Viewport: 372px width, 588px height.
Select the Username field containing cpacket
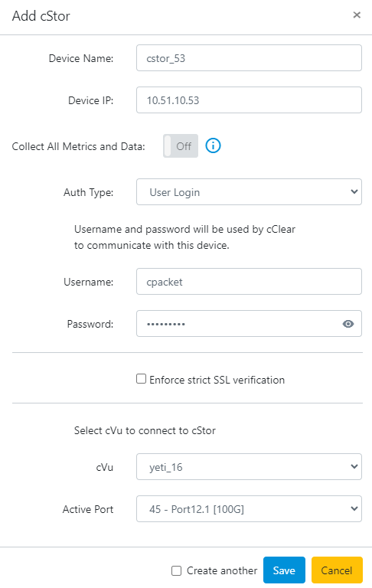249,281
